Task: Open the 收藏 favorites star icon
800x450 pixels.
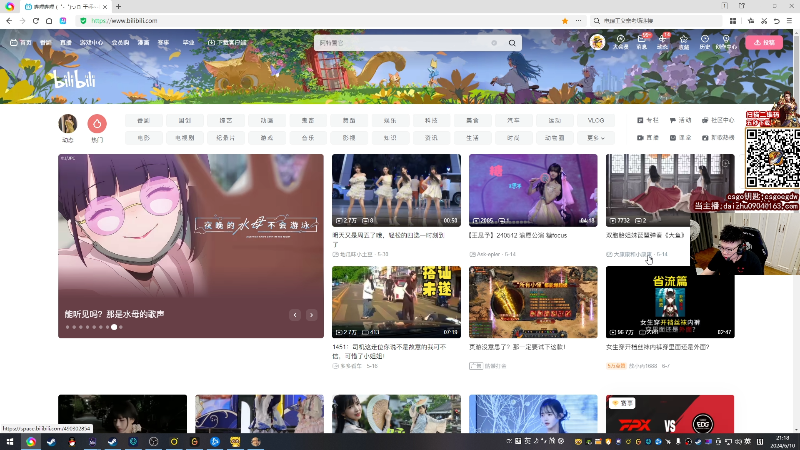Action: (x=684, y=42)
